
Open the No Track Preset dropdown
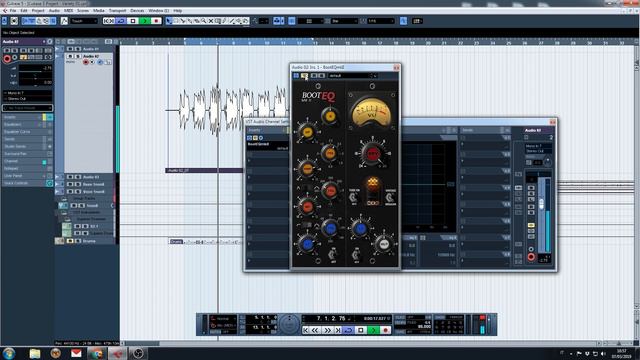coord(27,108)
